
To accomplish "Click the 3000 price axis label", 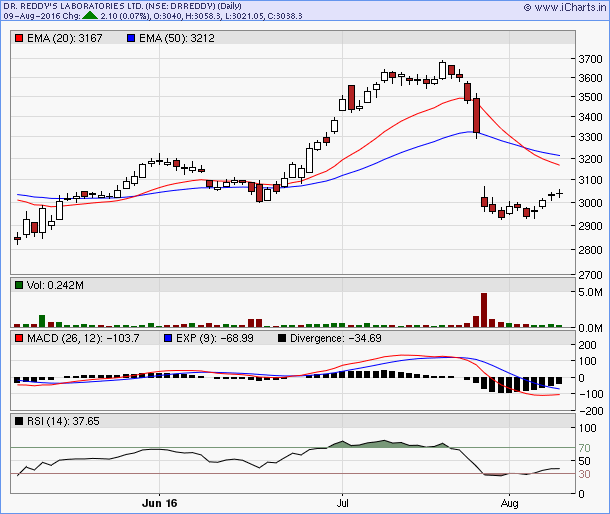I will pos(590,203).
